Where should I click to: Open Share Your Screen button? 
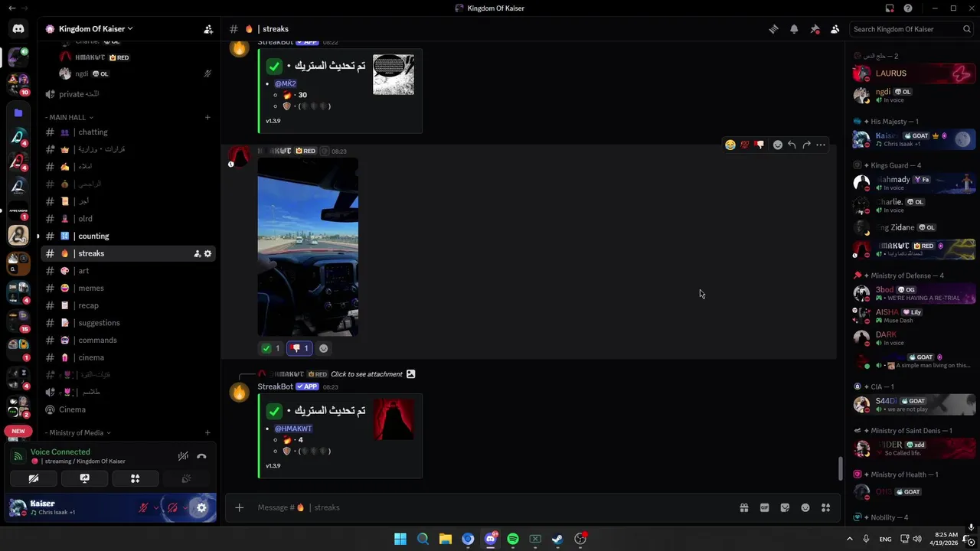click(x=84, y=478)
